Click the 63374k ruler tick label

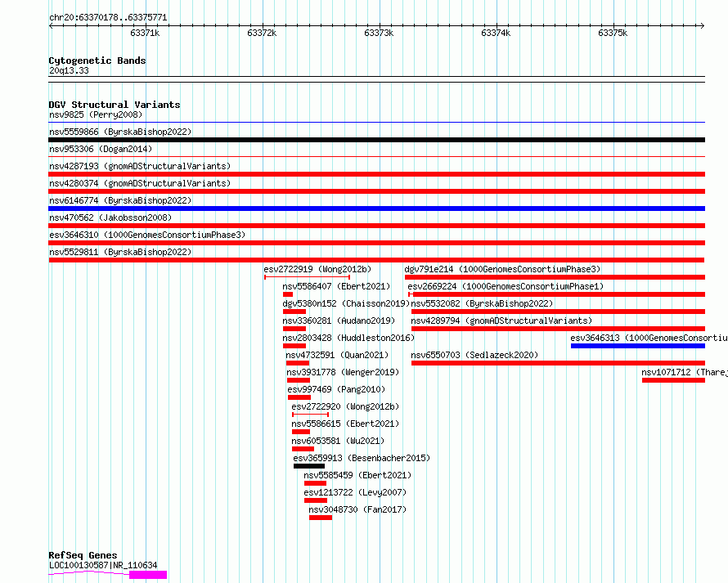pyautogui.click(x=496, y=33)
